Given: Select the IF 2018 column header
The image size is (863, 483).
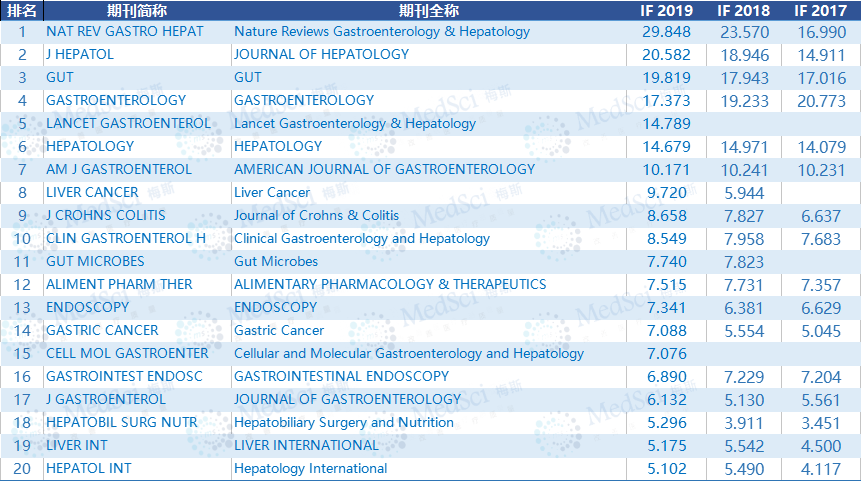Looking at the screenshot, I should coord(744,10).
